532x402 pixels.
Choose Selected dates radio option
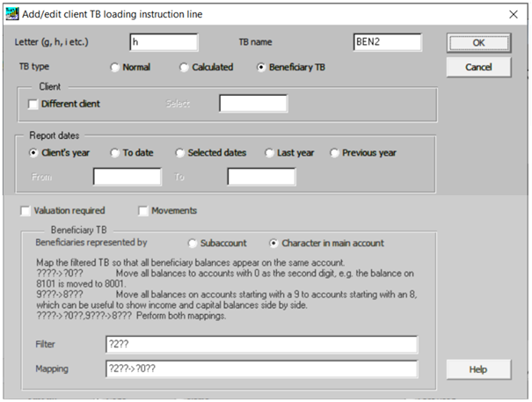(x=211, y=153)
